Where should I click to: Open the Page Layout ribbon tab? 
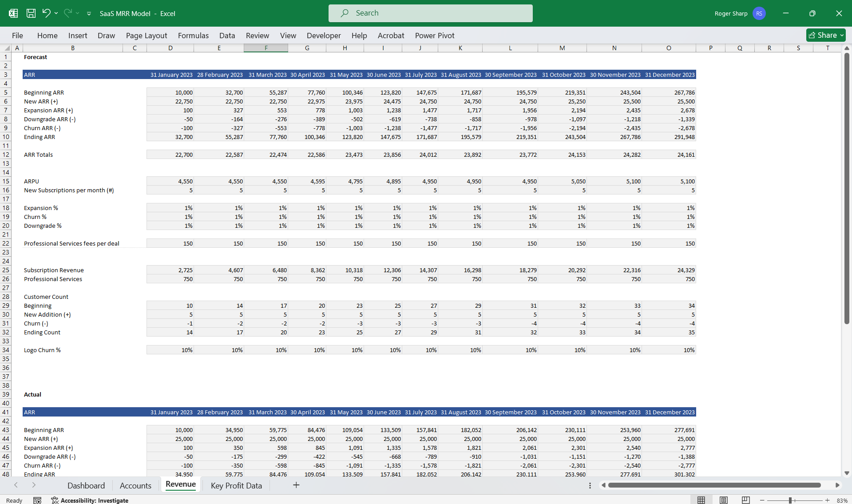tap(147, 36)
